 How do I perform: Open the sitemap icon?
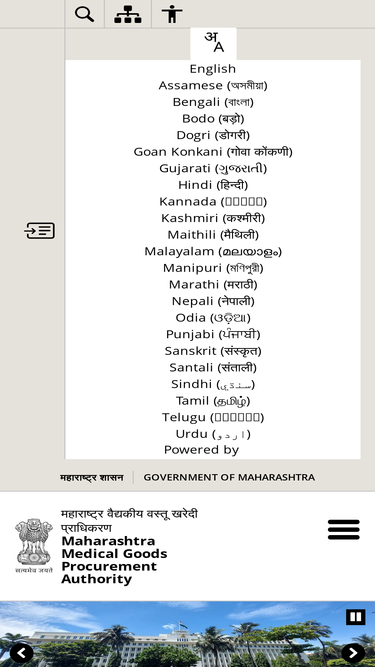(128, 14)
